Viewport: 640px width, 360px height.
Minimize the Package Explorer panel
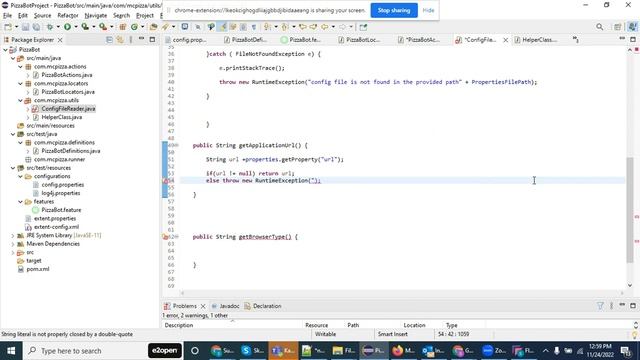click(x=141, y=39)
